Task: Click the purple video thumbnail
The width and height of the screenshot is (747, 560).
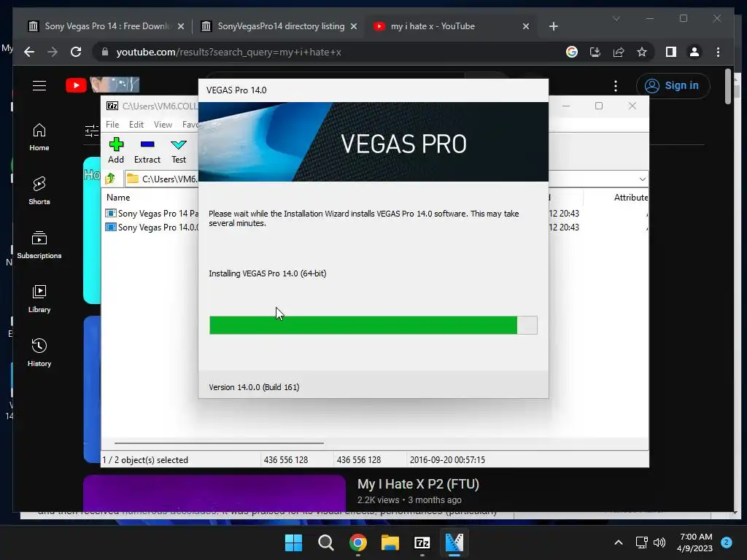Action: 214,494
